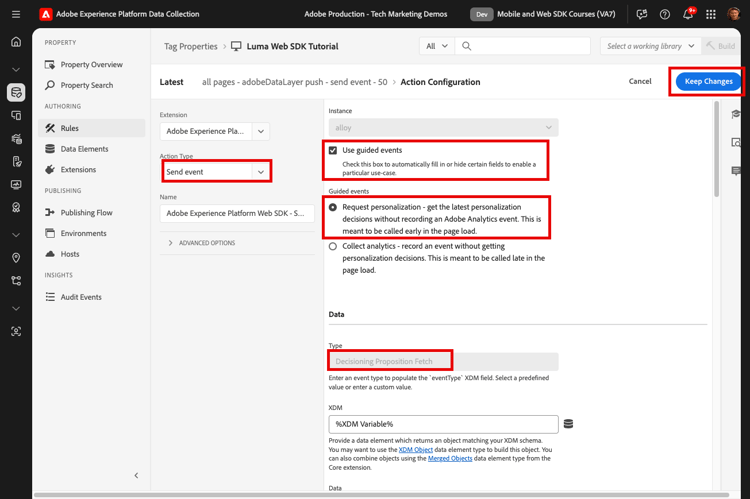Click the Latest revision label
Viewport: 750px width, 499px height.
point(171,82)
